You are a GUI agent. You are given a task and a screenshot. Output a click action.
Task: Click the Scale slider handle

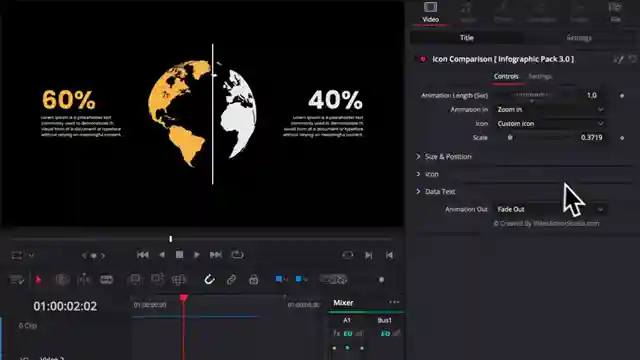click(510, 138)
